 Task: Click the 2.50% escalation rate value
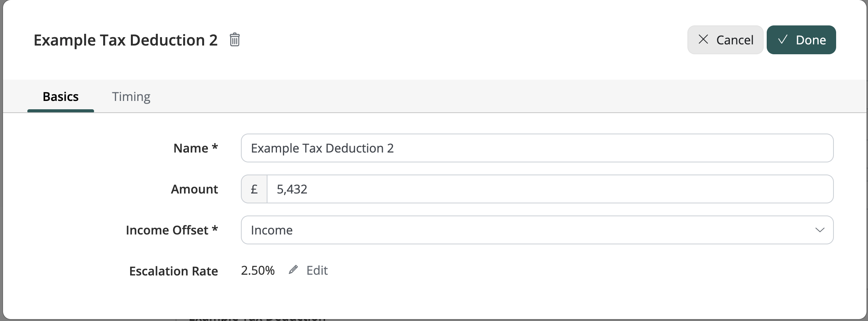point(258,270)
